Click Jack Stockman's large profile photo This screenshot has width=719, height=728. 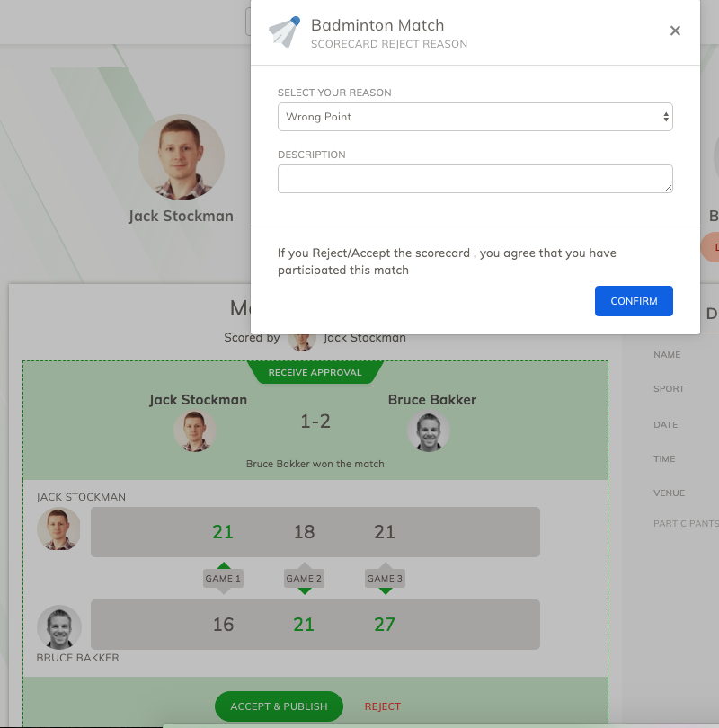click(x=182, y=157)
